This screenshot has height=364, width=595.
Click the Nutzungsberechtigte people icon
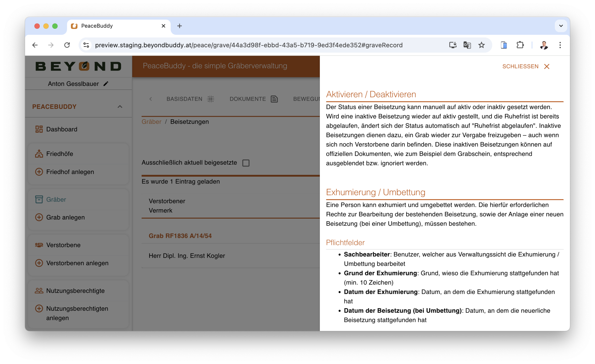pyautogui.click(x=39, y=291)
